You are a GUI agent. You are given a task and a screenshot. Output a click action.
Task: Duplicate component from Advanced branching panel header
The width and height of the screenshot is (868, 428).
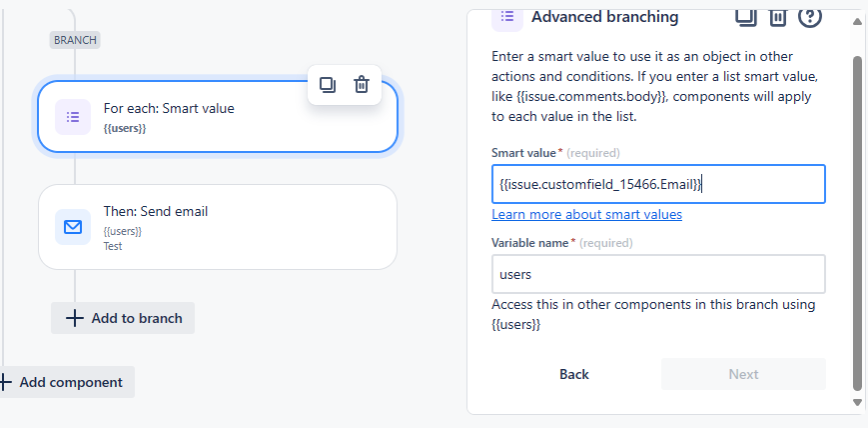coord(745,16)
